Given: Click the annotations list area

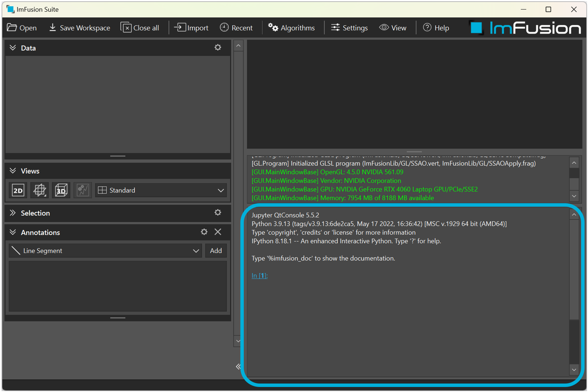Looking at the screenshot, I should [x=118, y=286].
